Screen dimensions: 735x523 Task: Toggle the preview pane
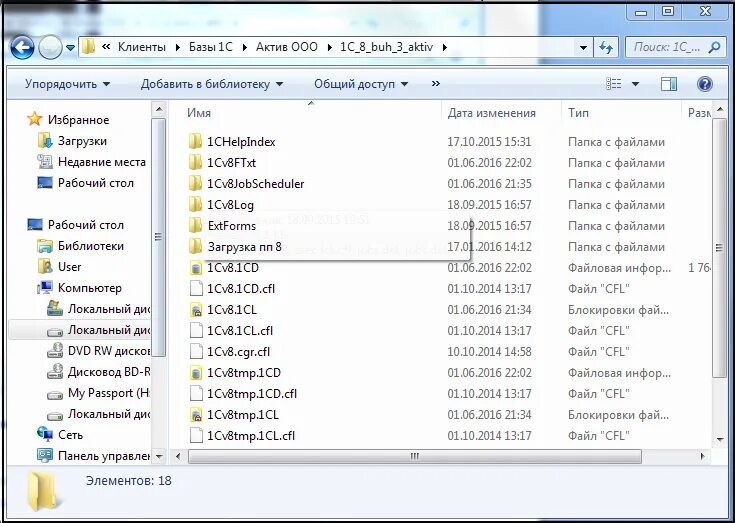point(669,84)
